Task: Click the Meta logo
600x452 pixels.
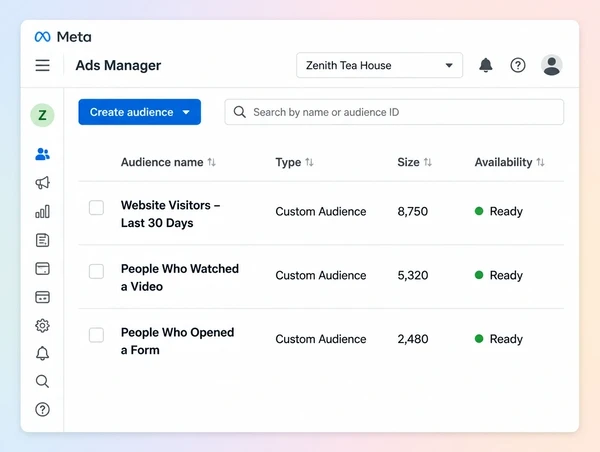Action: [x=63, y=37]
